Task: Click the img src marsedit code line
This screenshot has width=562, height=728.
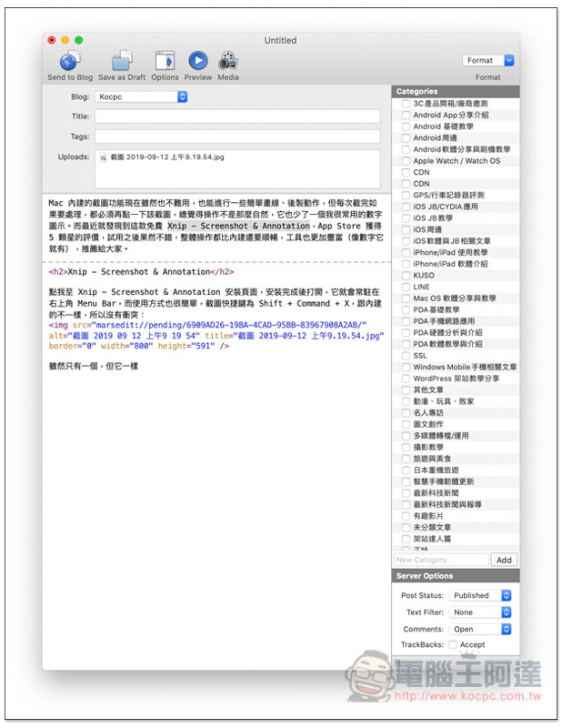Action: (x=208, y=325)
